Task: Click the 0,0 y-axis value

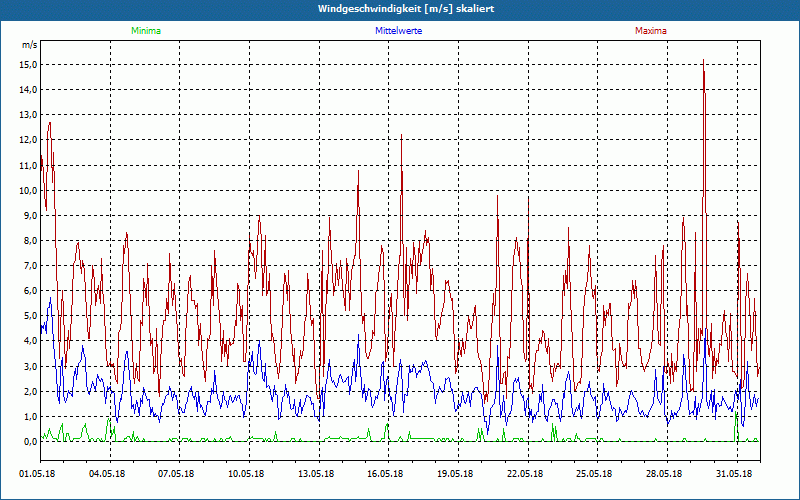Action: (31, 442)
